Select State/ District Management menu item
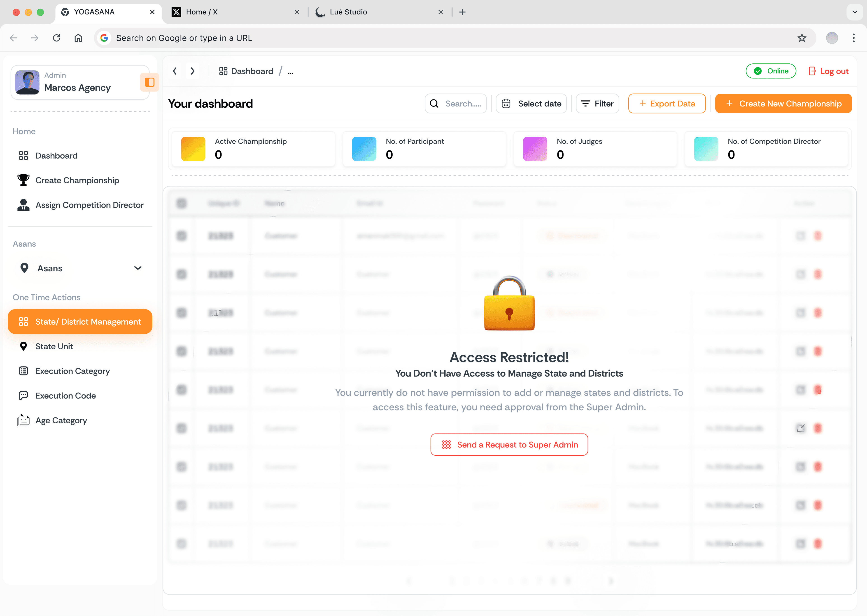 tap(80, 322)
